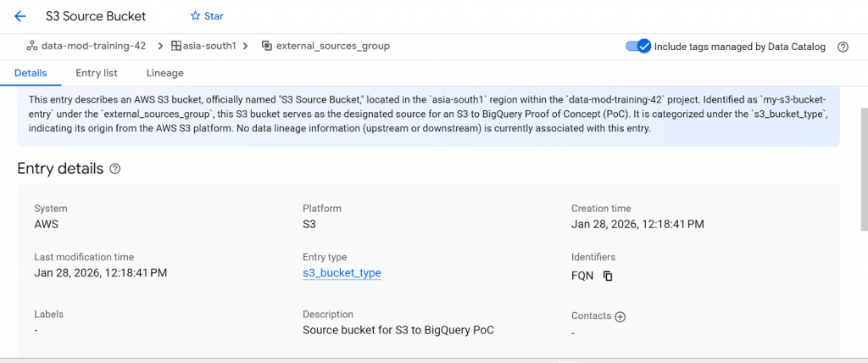The width and height of the screenshot is (868, 363).
Task: Navigate to asia-south1 breadcrumb
Action: [210, 46]
